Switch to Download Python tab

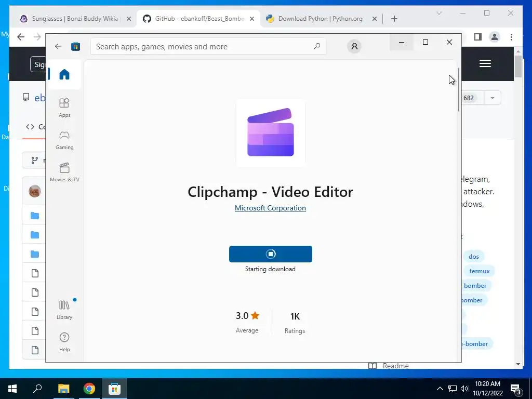(320, 19)
